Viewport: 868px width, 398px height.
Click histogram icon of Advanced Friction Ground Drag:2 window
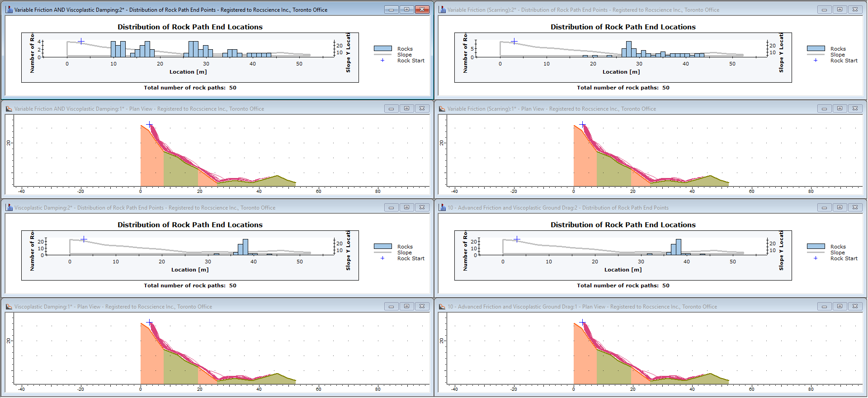(442, 207)
